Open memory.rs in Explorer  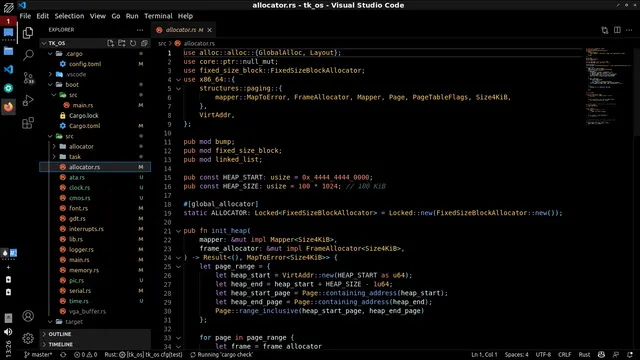(x=84, y=270)
